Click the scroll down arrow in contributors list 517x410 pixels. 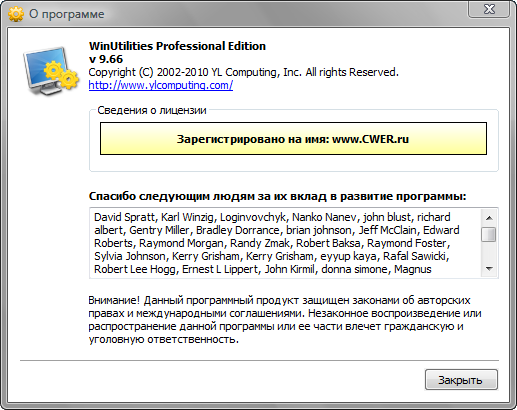pos(489,269)
